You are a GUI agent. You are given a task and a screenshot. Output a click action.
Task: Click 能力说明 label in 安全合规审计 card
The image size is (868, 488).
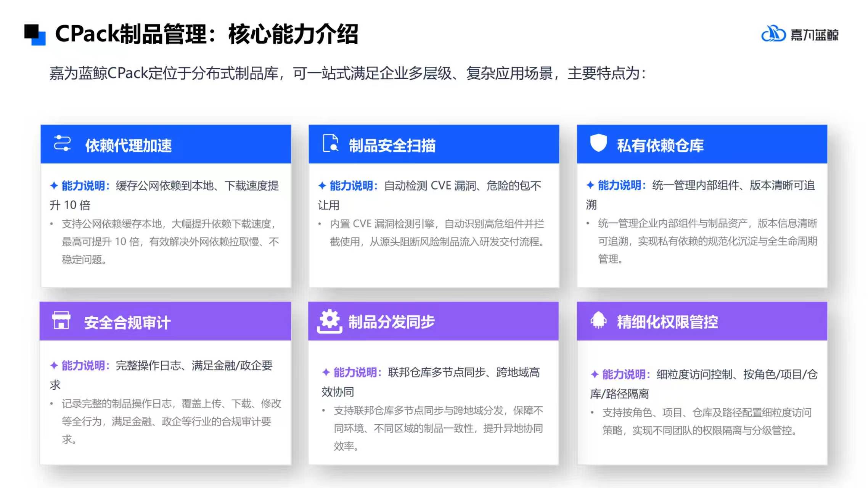(x=86, y=365)
